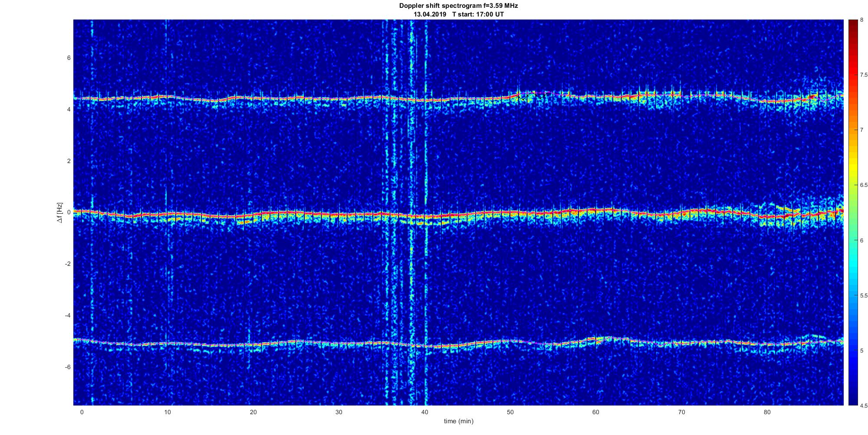
Task: Click the colorbar tick label "6.5"
Action: click(864, 185)
